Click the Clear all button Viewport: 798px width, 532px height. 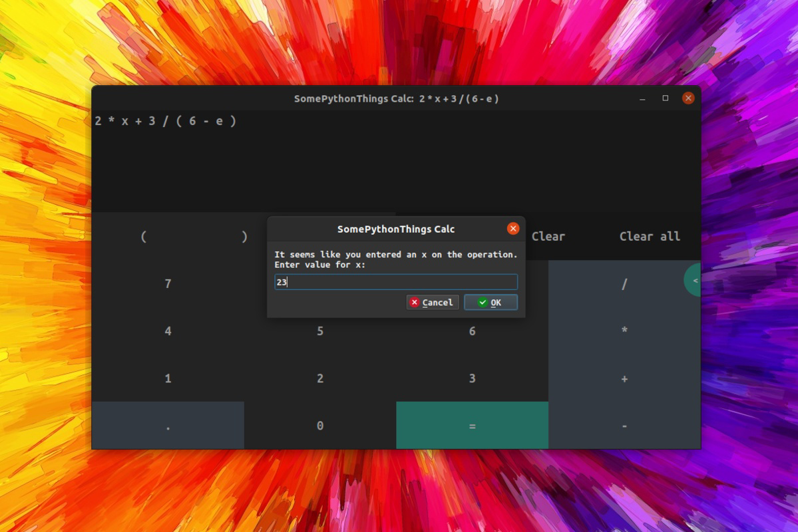point(650,237)
